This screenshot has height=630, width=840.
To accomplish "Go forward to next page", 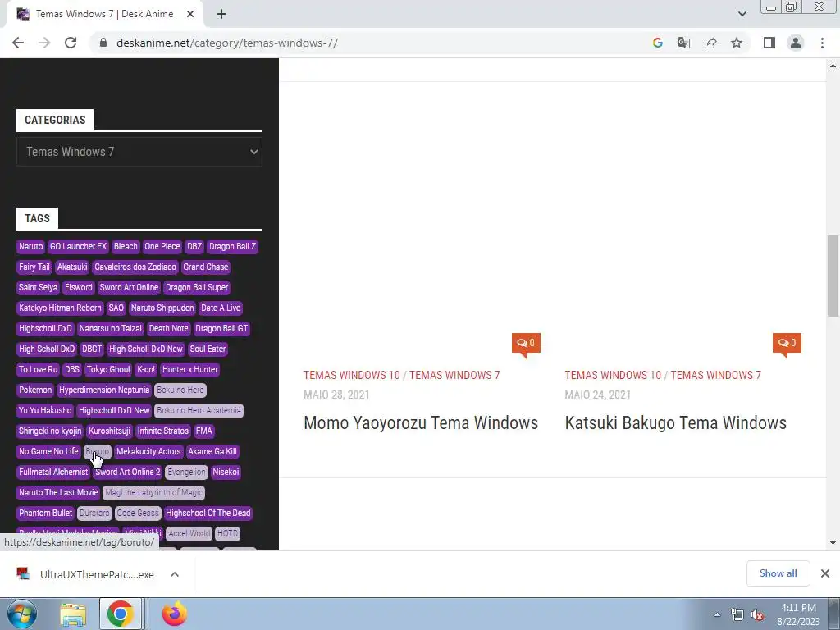I will (44, 43).
